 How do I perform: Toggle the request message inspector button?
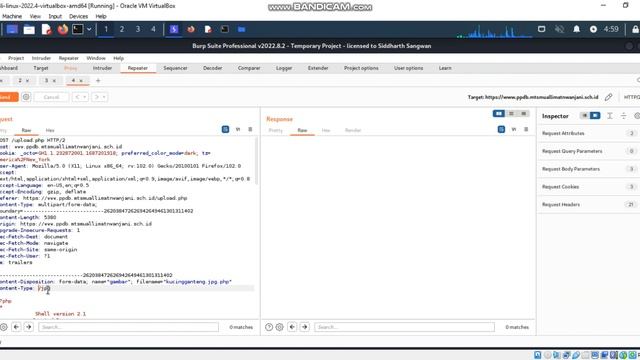(x=225, y=129)
